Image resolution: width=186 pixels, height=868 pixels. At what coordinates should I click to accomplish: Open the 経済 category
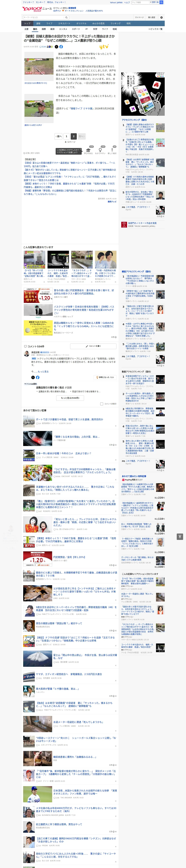52,29
